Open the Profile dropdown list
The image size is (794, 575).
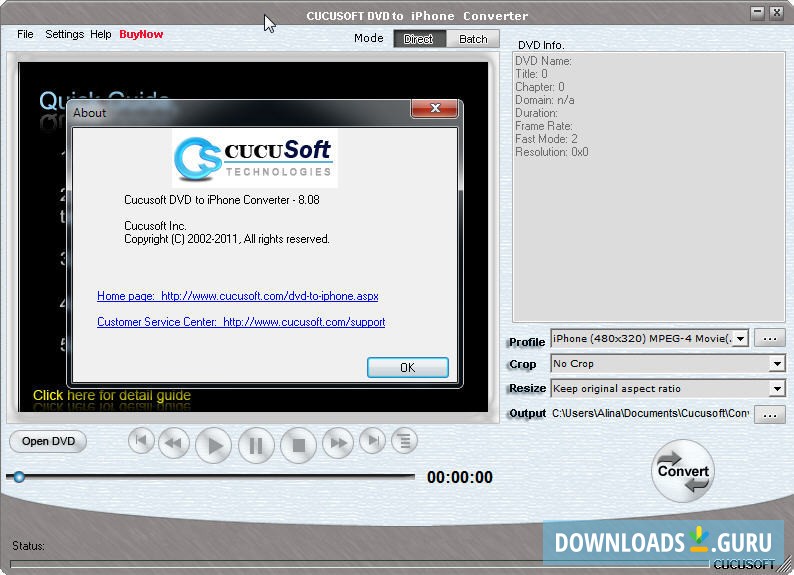coord(740,338)
